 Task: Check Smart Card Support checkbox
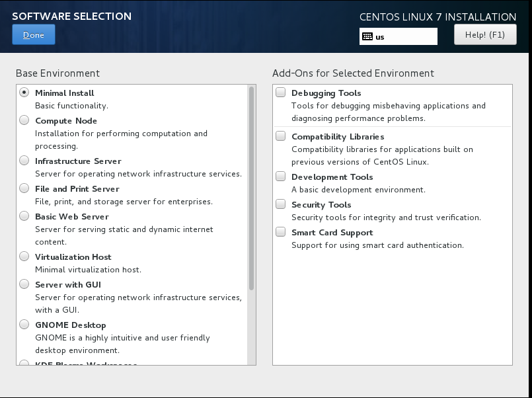pos(281,232)
